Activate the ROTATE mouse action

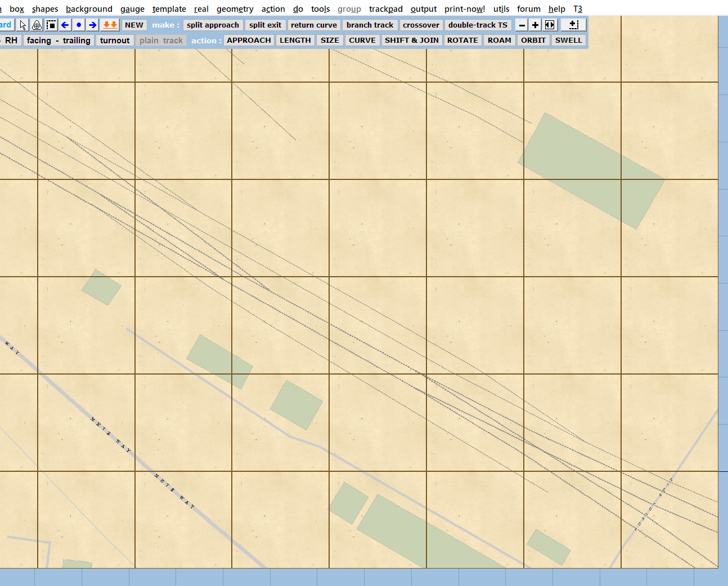(x=462, y=40)
